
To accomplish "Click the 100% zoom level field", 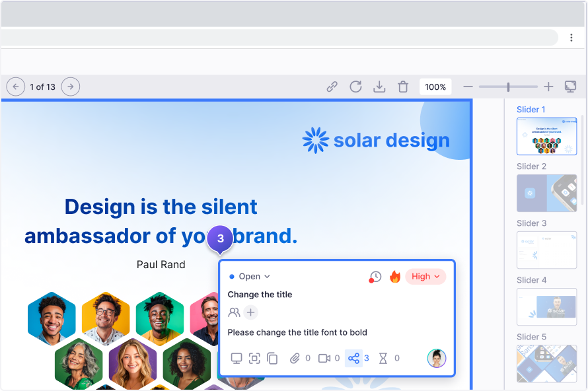I will click(435, 87).
